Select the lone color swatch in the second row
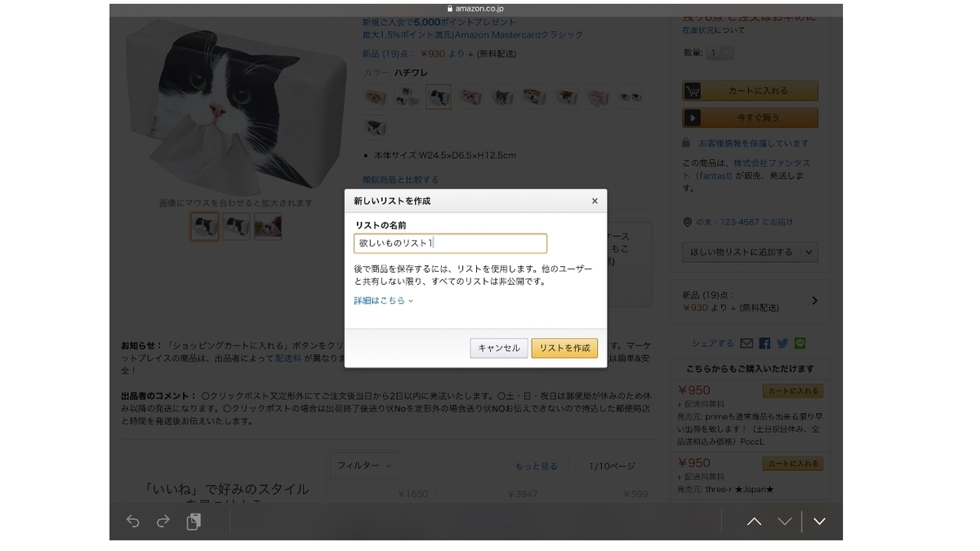Viewport: 980px width, 551px height. (x=375, y=127)
